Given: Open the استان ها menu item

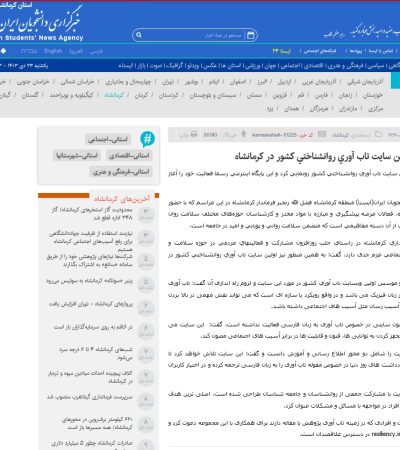Looking at the screenshot, I should pyautogui.click(x=231, y=66).
